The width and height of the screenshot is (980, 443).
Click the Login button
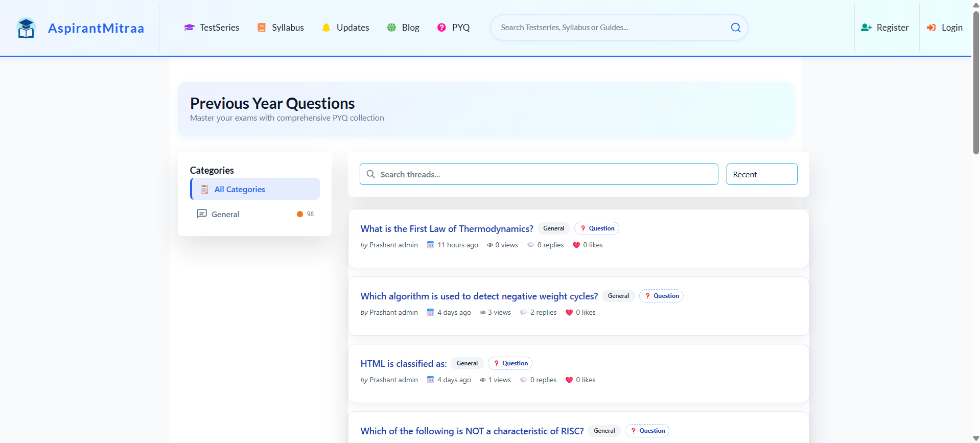[945, 28]
